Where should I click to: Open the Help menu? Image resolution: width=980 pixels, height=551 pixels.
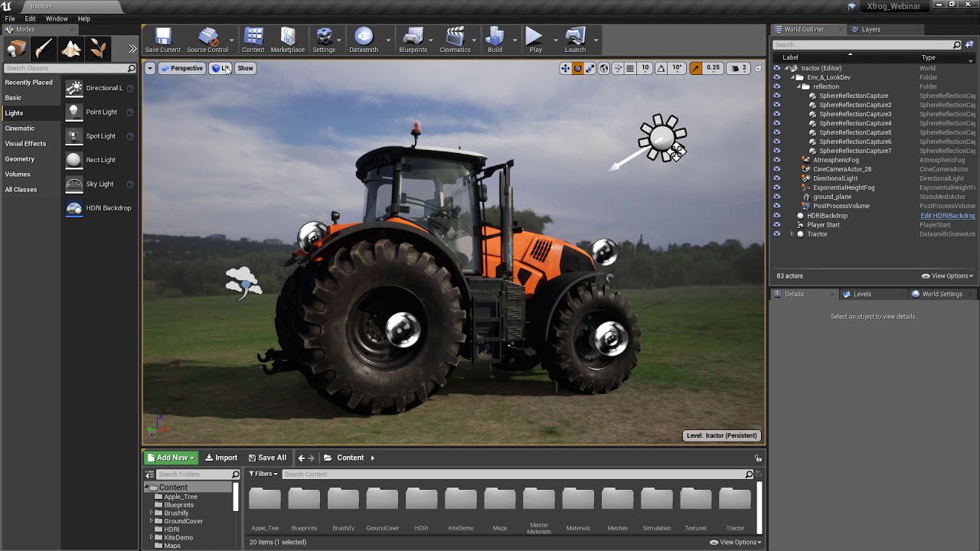84,18
